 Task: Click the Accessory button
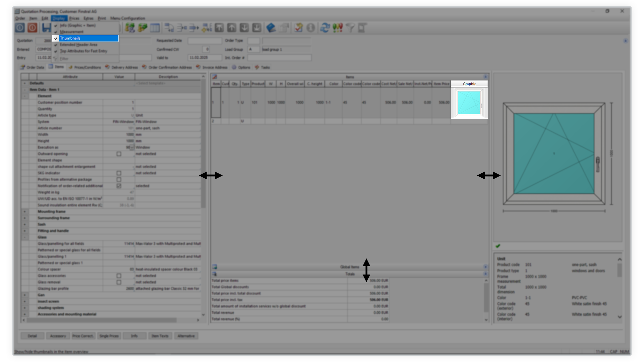tap(58, 336)
